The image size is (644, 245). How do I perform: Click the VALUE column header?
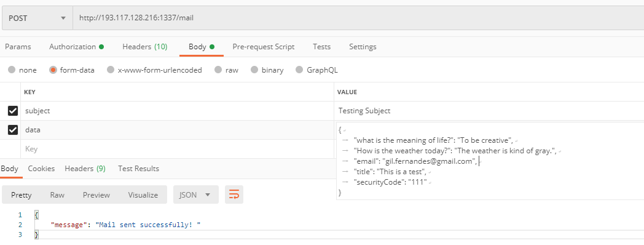[347, 92]
